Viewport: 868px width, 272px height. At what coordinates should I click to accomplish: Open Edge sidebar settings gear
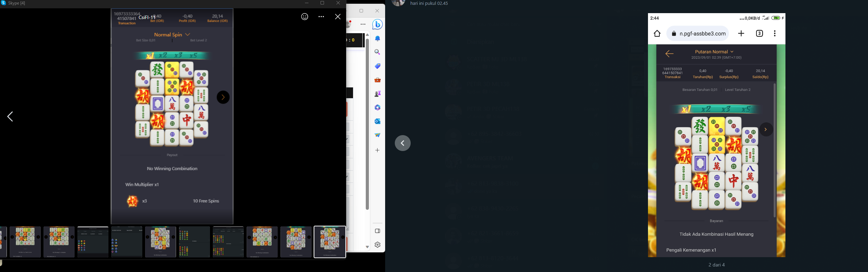[378, 245]
